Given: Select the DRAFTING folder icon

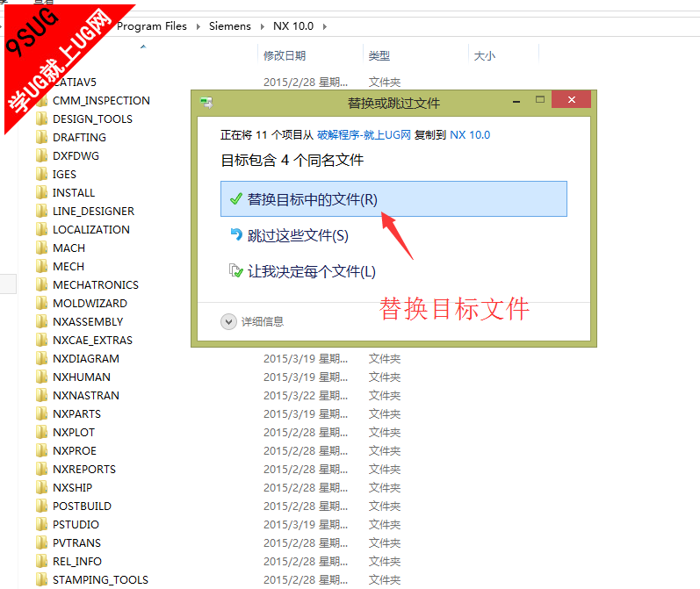Looking at the screenshot, I should coord(42,137).
